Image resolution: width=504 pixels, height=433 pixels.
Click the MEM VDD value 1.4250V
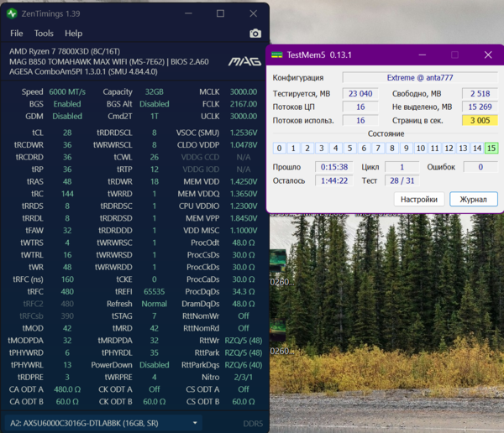pos(244,182)
